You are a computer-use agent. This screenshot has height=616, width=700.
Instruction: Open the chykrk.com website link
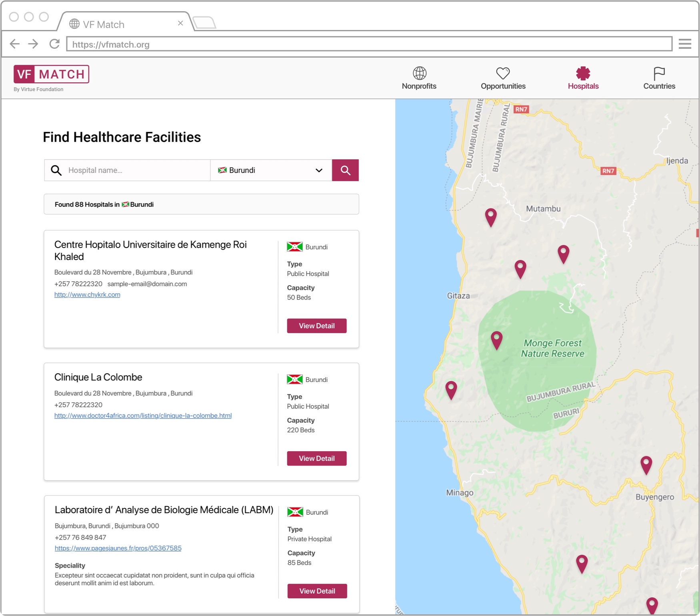click(x=87, y=295)
